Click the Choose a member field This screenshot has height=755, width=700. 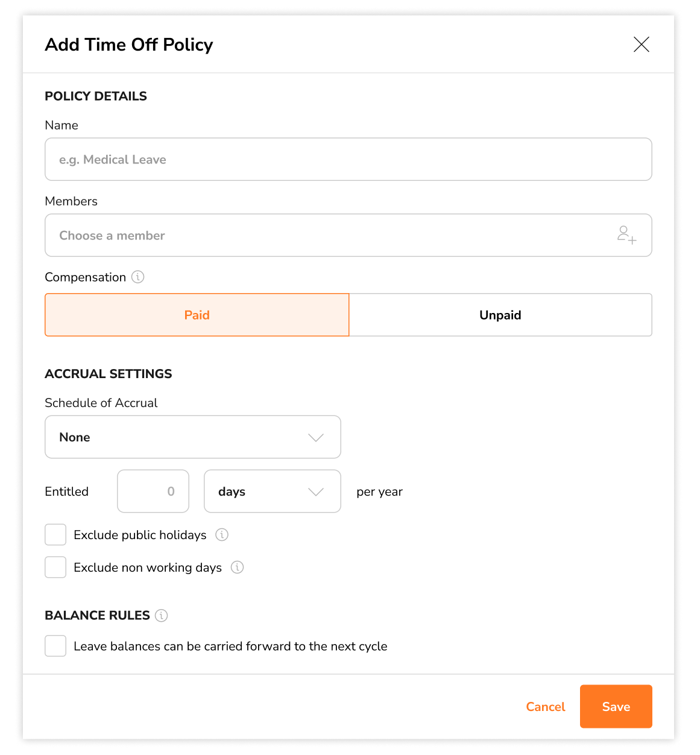click(x=301, y=235)
